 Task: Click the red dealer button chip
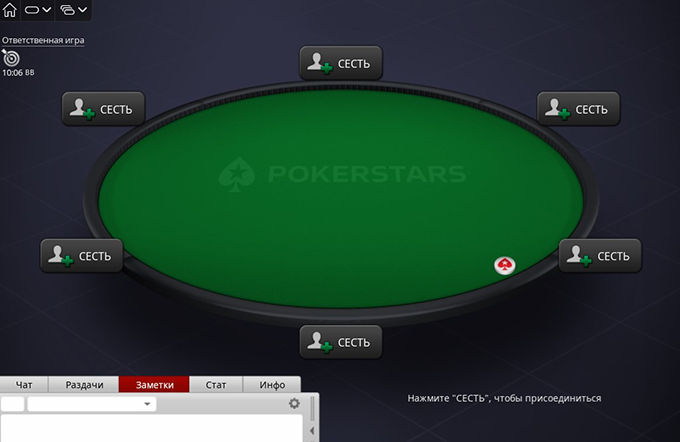[505, 265]
